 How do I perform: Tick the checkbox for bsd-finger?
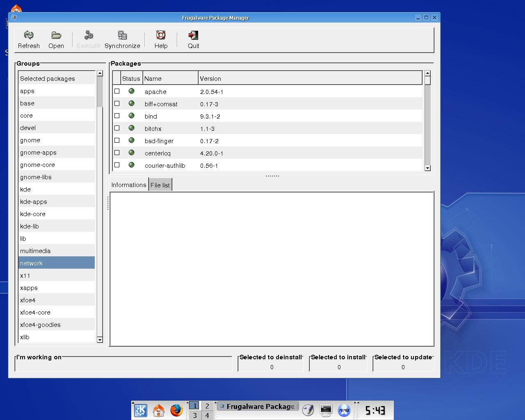(117, 140)
